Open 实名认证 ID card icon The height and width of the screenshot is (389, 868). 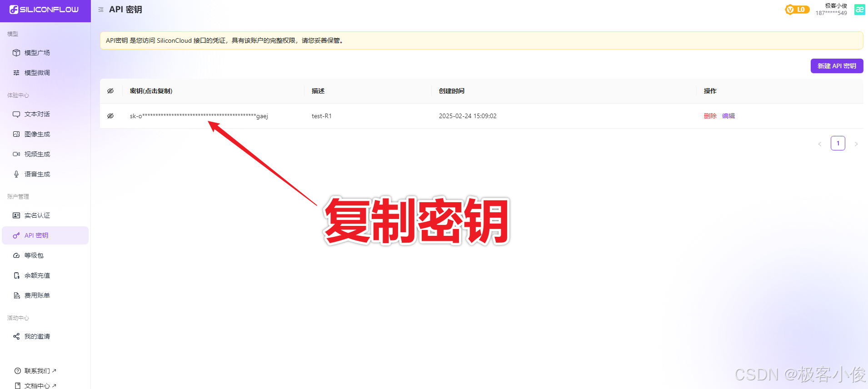(x=16, y=215)
